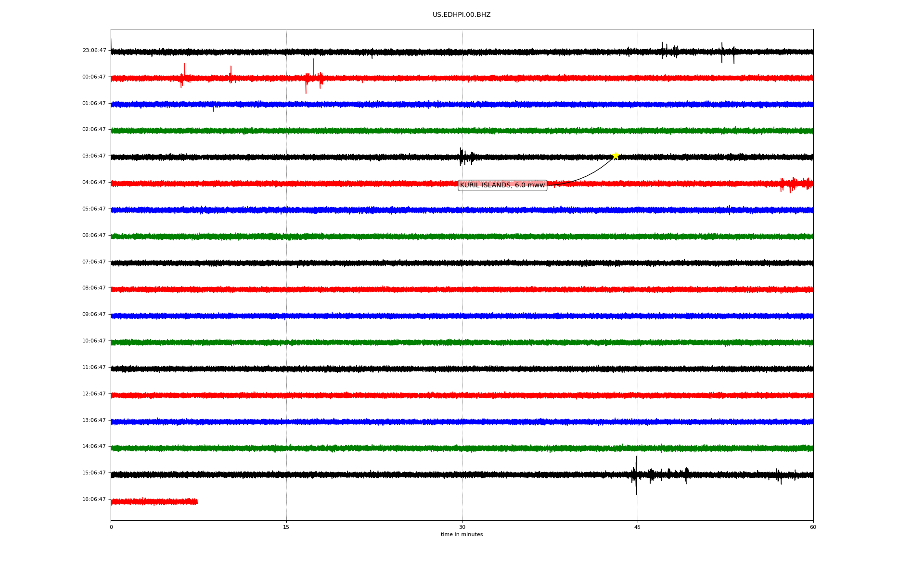Click the time label 15:06:47
Viewport: 924px width, 578px height.
coord(94,473)
